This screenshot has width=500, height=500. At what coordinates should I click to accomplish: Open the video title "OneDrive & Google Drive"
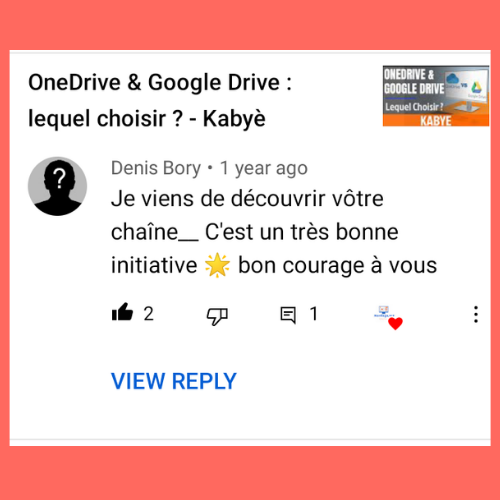[x=154, y=82]
